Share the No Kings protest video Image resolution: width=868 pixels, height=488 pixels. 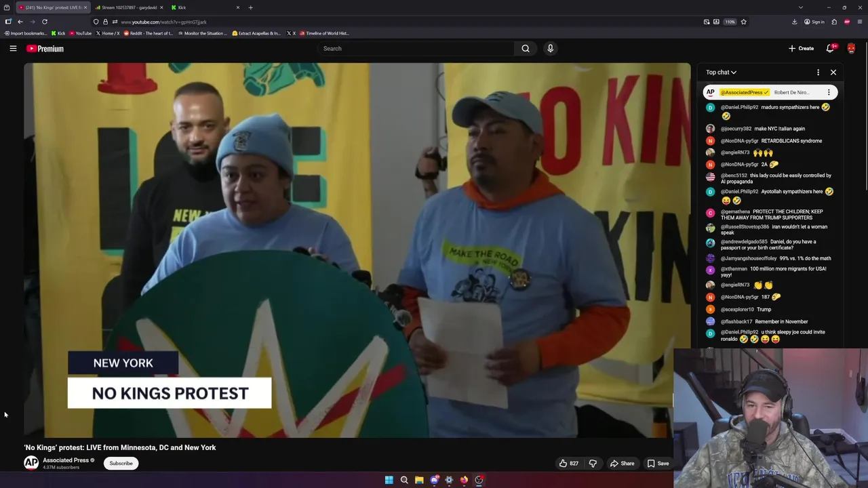coord(622,464)
